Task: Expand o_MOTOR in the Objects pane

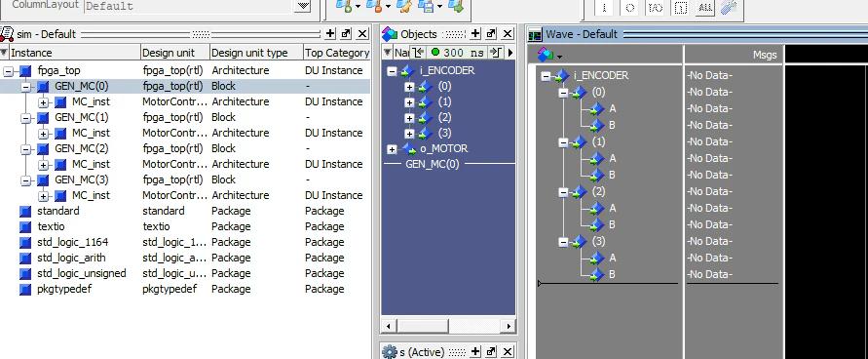Action: click(x=392, y=149)
